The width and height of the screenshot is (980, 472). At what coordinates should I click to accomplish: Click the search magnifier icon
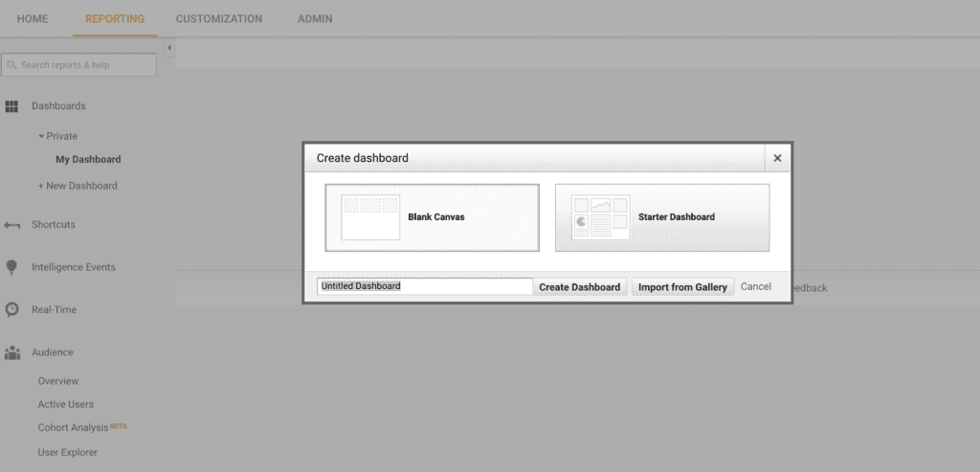11,65
